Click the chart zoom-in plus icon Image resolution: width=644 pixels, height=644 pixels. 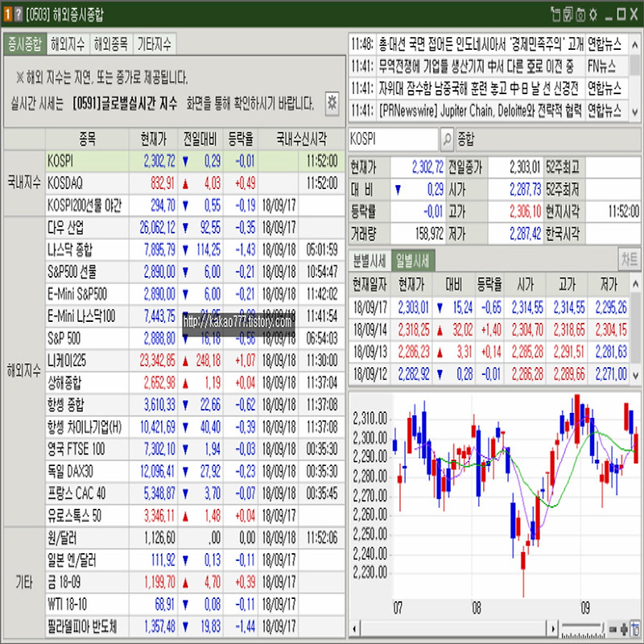pos(624,628)
